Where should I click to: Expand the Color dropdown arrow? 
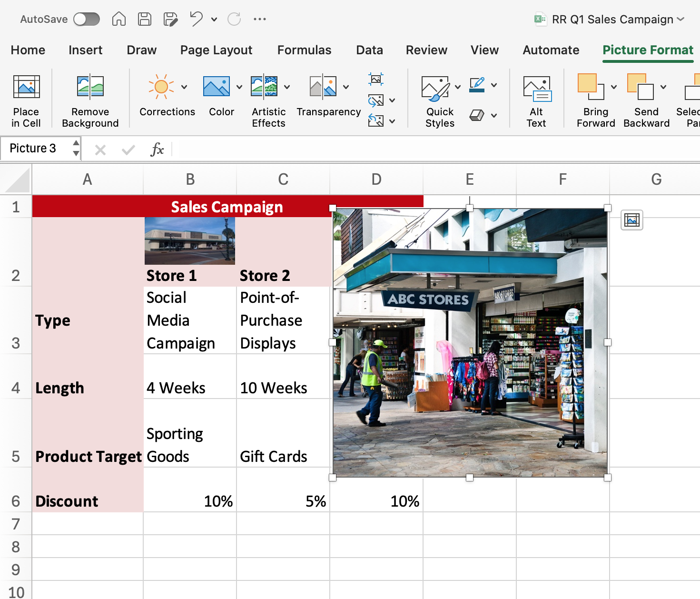pyautogui.click(x=239, y=87)
